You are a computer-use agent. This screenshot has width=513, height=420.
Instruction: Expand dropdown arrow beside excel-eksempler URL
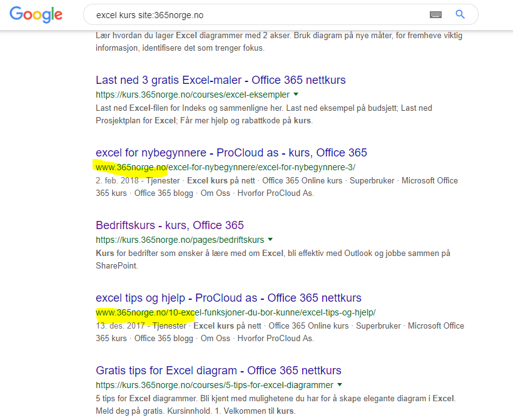296,95
